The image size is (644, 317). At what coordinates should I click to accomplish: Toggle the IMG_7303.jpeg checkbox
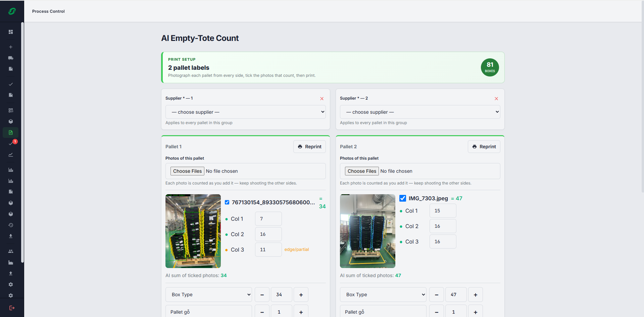click(x=403, y=198)
